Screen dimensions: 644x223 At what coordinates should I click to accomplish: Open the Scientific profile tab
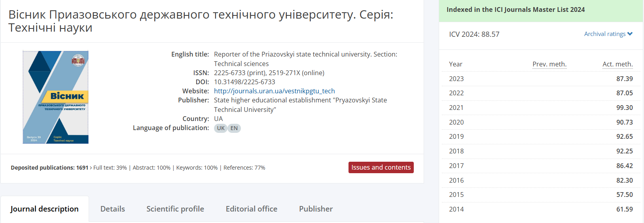[175, 209]
